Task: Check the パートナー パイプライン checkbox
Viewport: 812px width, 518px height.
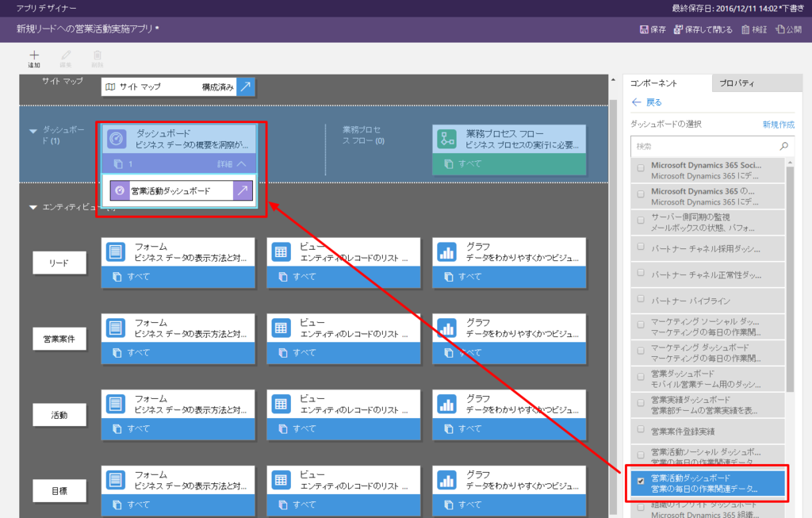Action: (x=641, y=298)
